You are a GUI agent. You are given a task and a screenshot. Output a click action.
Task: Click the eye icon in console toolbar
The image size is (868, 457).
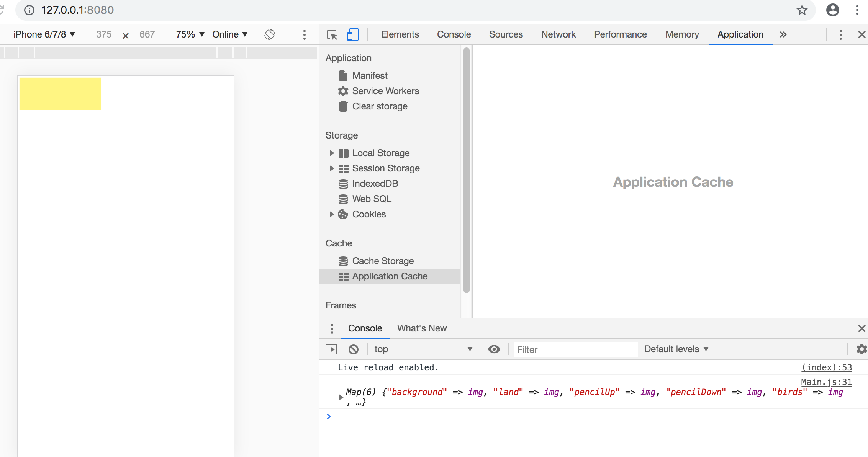click(493, 349)
